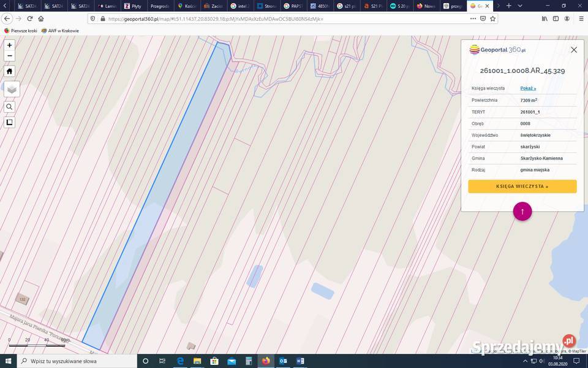This screenshot has width=588, height=368.
Task: Go back with the browser back arrow
Action: (7, 18)
